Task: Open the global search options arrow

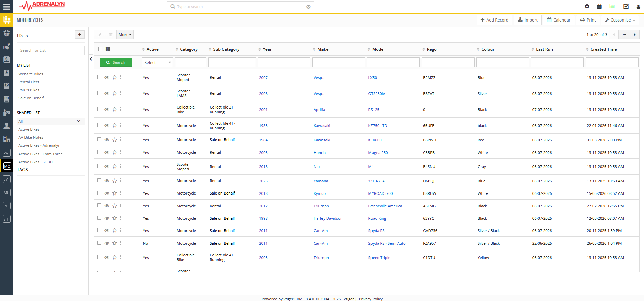Action: (x=308, y=7)
